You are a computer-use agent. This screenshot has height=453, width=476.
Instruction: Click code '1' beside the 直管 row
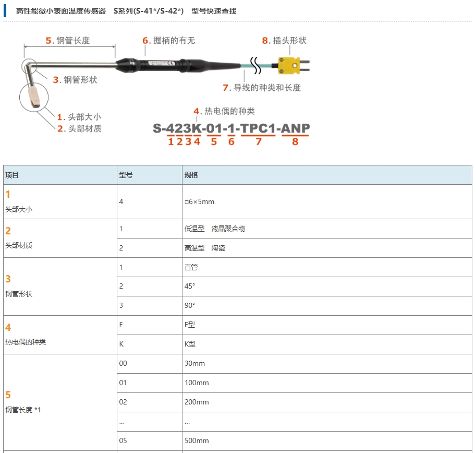coord(150,267)
